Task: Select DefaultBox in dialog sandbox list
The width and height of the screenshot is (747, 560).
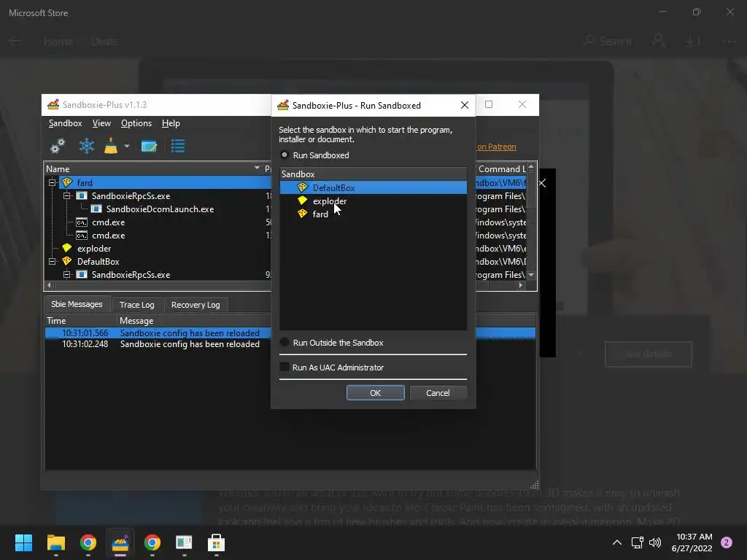Action: [373, 187]
